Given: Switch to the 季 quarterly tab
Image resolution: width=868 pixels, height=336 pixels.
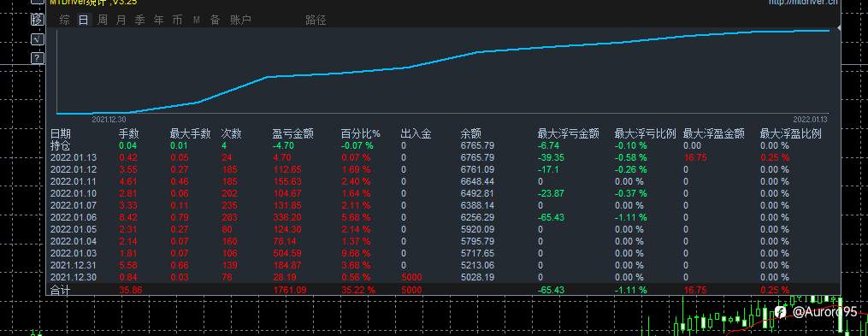Looking at the screenshot, I should 140,20.
